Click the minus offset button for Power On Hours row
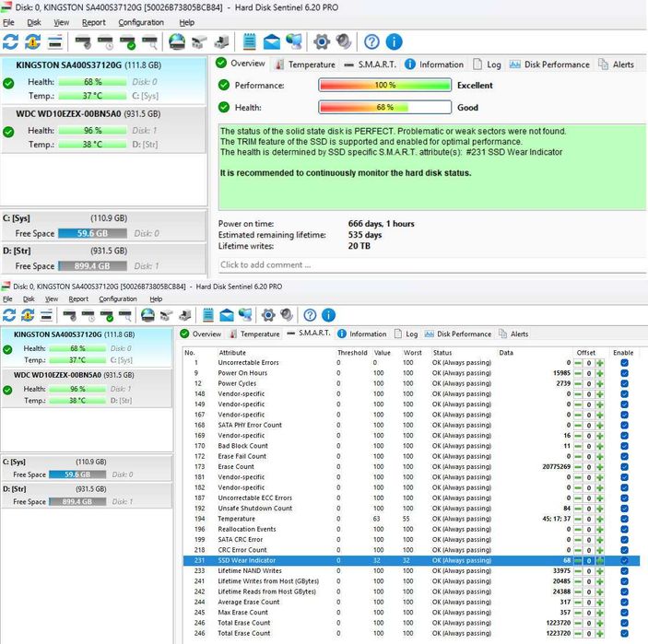The width and height of the screenshot is (648, 644). (x=578, y=373)
